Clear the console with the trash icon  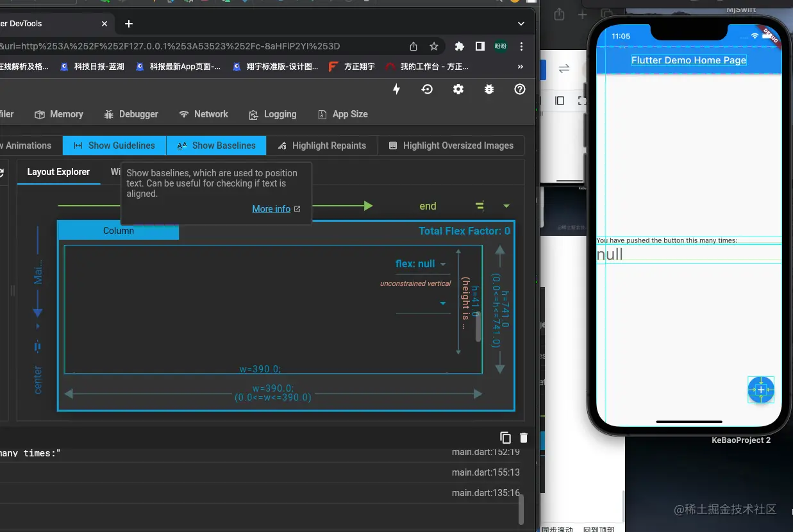pyautogui.click(x=524, y=438)
